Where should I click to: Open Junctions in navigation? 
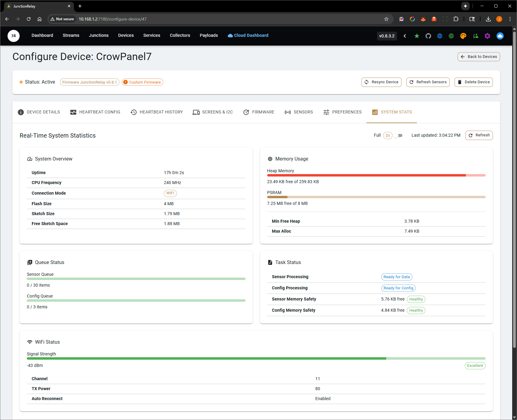[99, 35]
